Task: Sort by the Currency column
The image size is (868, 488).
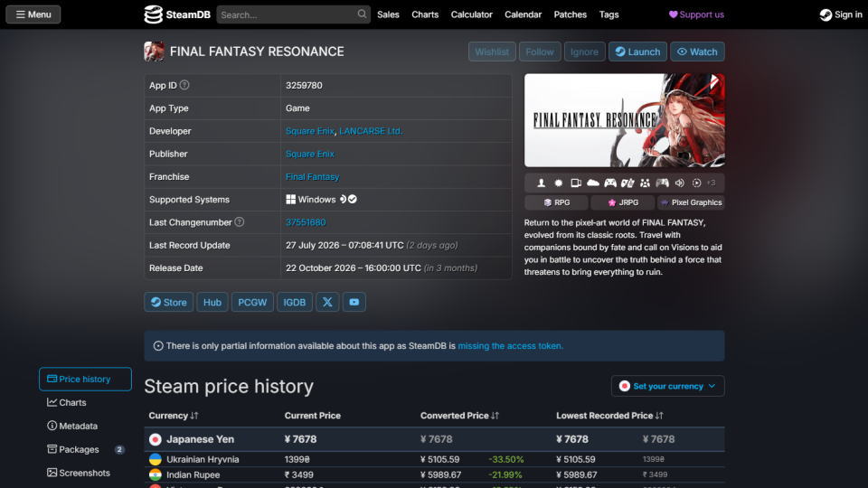Action: pyautogui.click(x=174, y=416)
